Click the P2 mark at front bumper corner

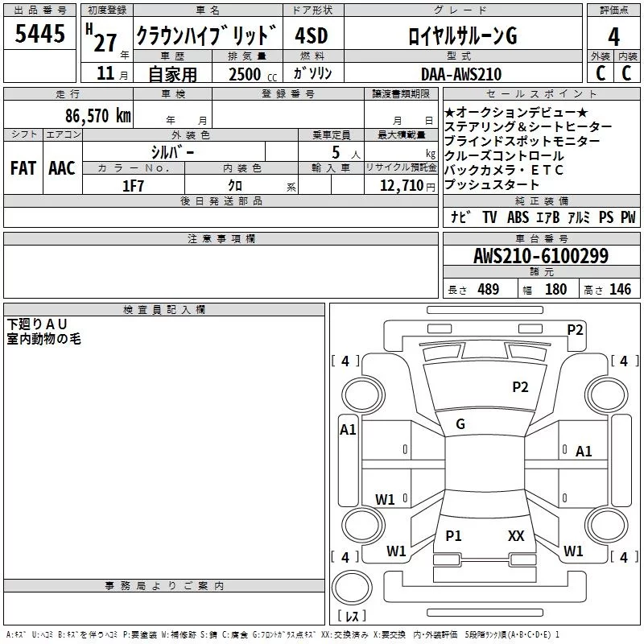575,329
